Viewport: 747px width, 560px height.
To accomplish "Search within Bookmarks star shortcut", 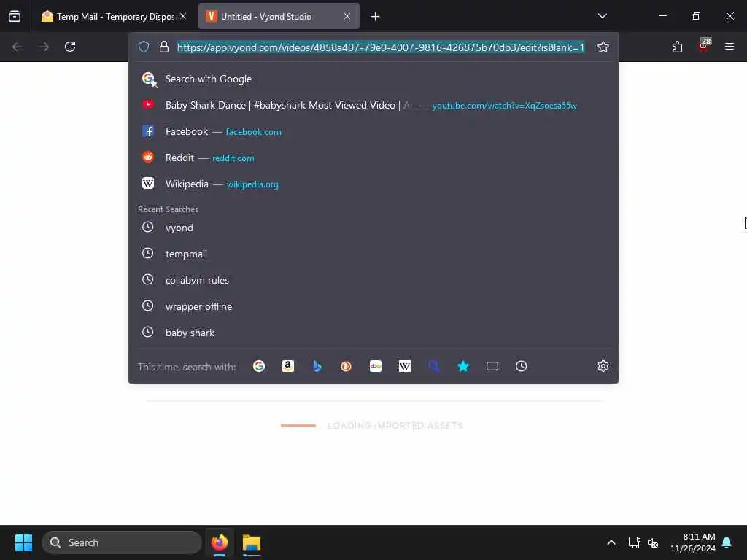I will coord(463,366).
